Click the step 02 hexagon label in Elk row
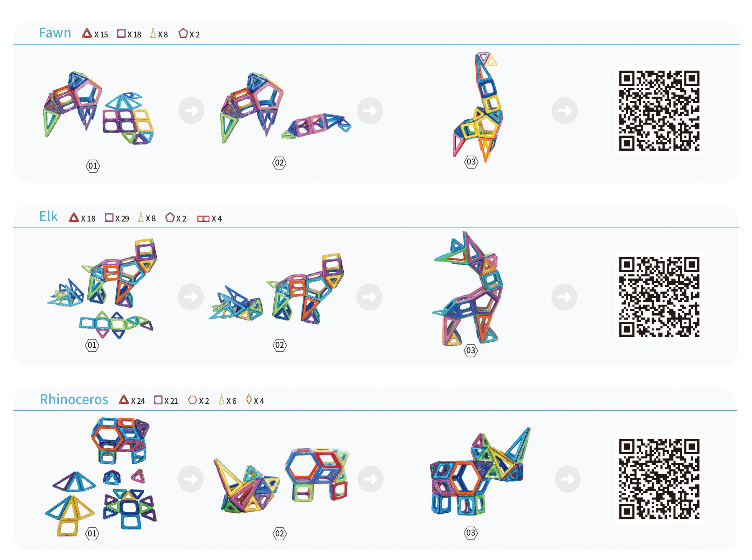 [x=280, y=345]
